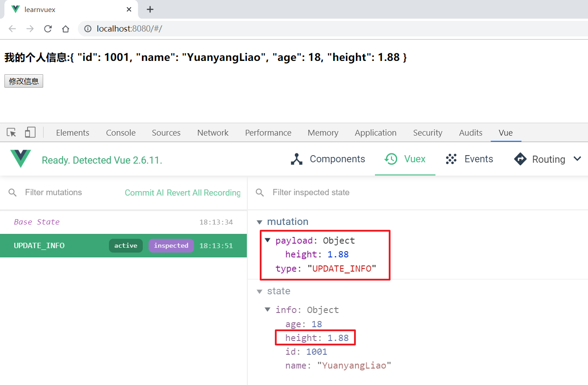
Task: Switch to the Components tab
Action: (328, 159)
